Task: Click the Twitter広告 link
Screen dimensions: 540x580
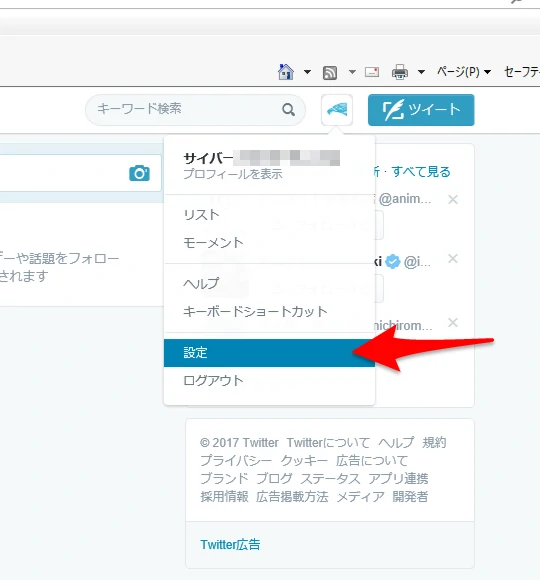Action: point(230,544)
